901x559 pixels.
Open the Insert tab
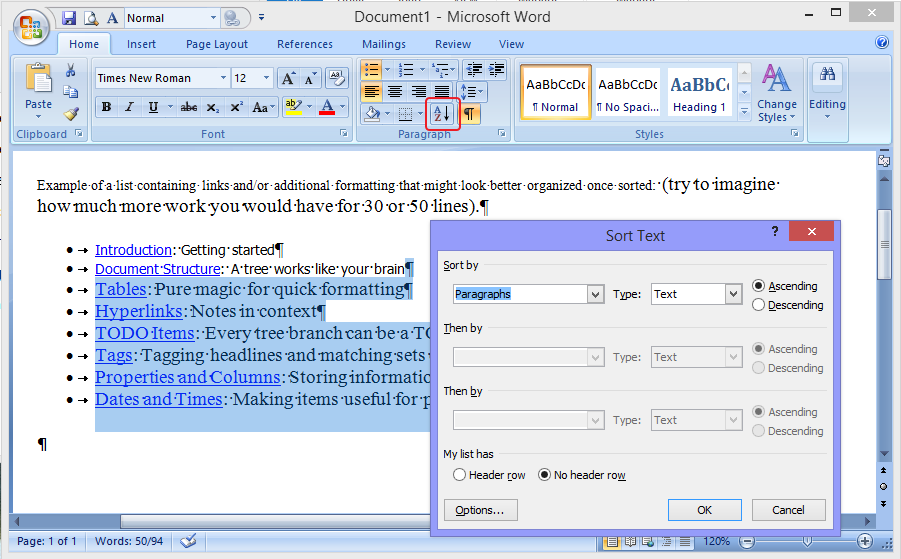141,44
